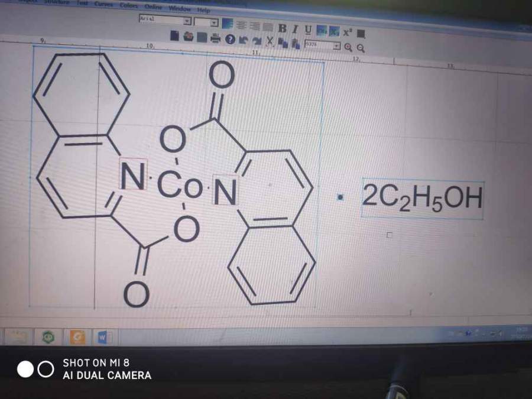Select the lower O atom bonded to Co
532x399 pixels.
(186, 229)
